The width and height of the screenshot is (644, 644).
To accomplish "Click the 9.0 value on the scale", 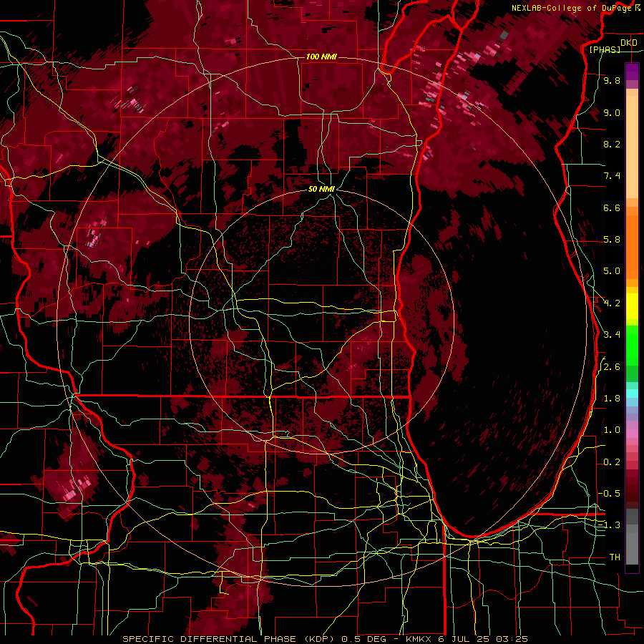I will (x=612, y=112).
